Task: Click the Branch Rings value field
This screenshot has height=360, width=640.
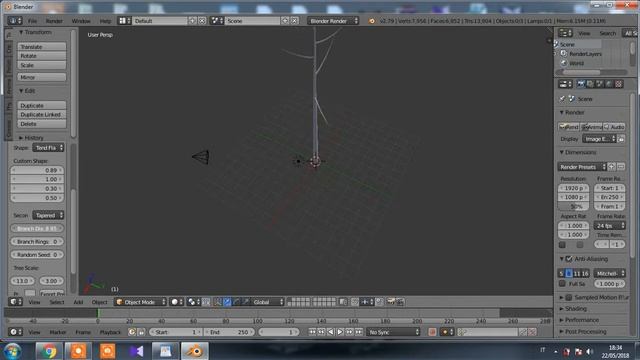Action: click(x=37, y=242)
